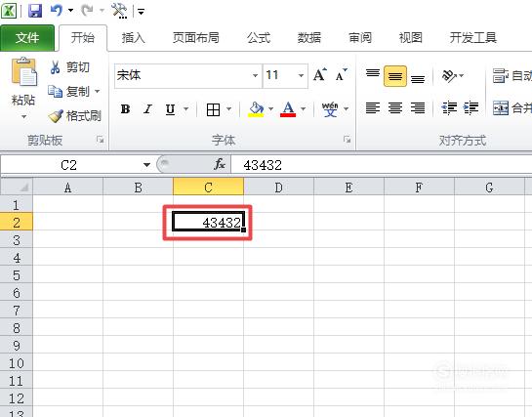The width and height of the screenshot is (532, 417).
Task: Click the phonetic guide wén icon
Action: 330,109
